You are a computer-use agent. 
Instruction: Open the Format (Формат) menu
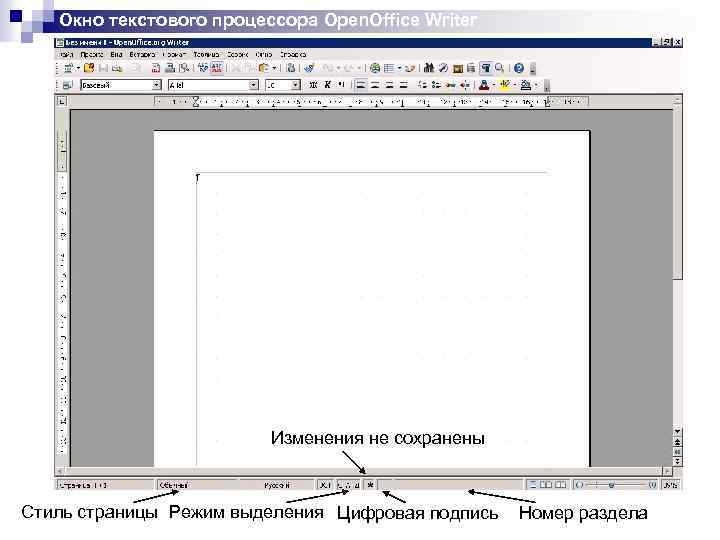[x=174, y=54]
